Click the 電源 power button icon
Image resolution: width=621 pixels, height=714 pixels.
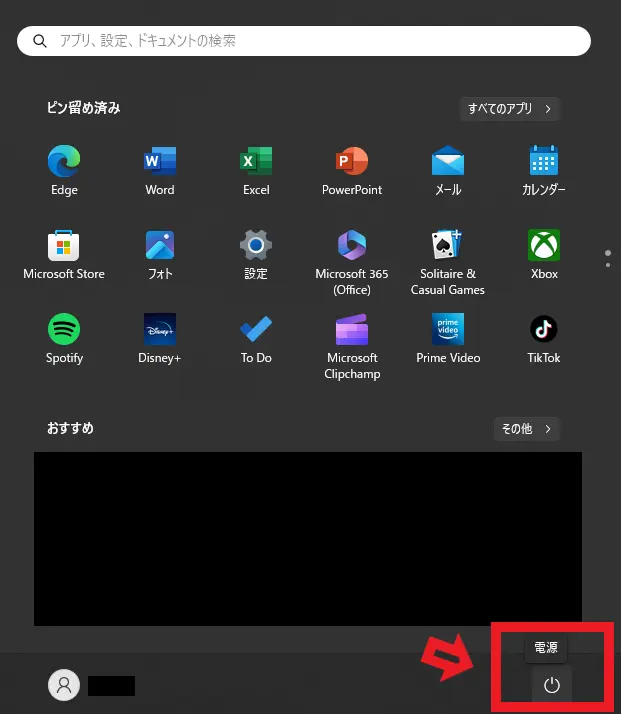click(x=552, y=685)
